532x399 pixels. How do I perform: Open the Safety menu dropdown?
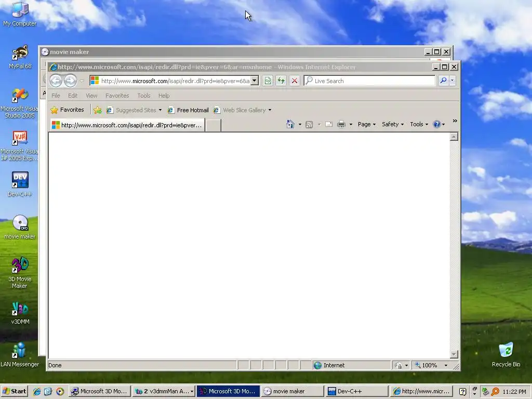(x=393, y=124)
